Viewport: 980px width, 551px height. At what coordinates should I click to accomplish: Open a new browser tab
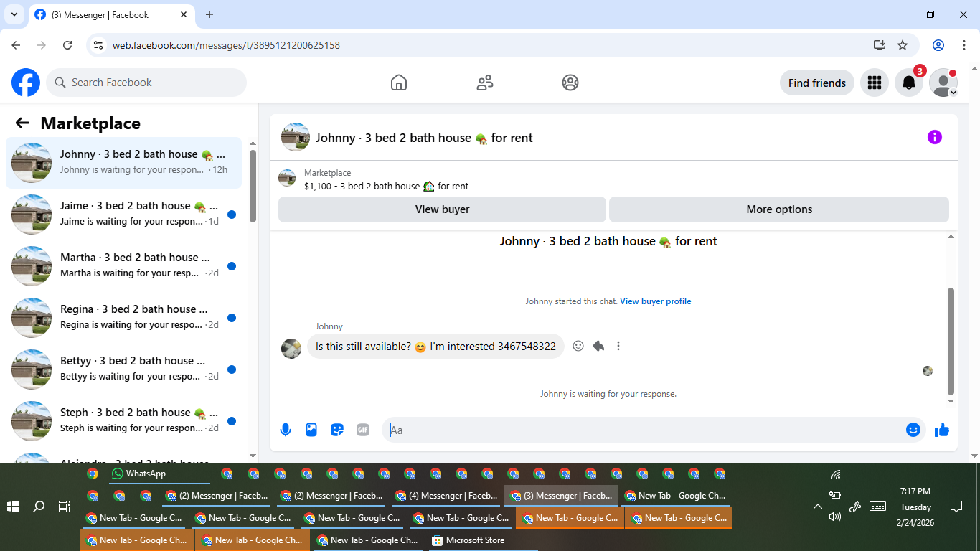click(x=209, y=14)
